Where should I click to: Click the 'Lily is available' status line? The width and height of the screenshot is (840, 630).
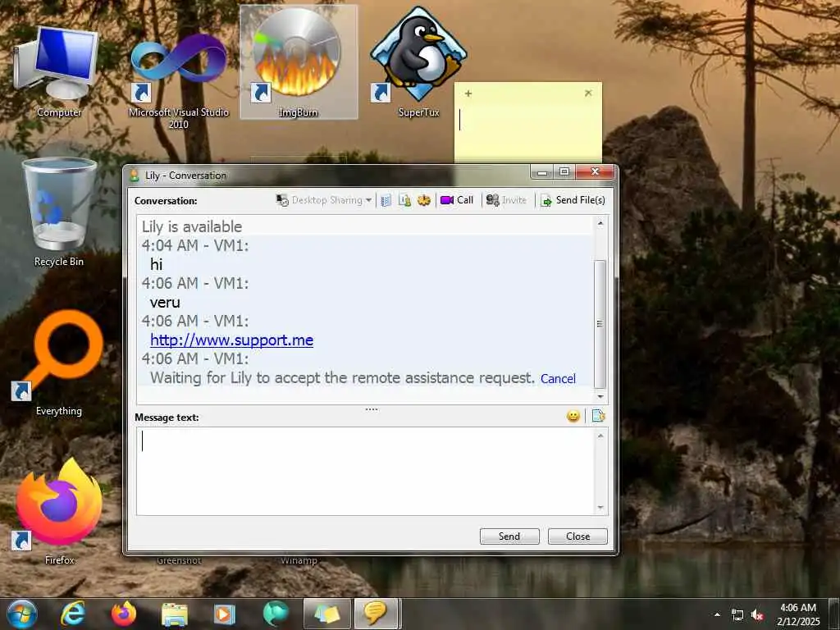click(192, 226)
